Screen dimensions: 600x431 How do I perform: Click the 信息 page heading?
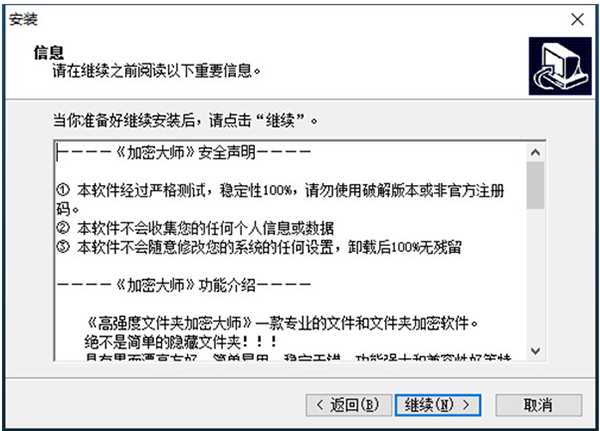point(49,52)
